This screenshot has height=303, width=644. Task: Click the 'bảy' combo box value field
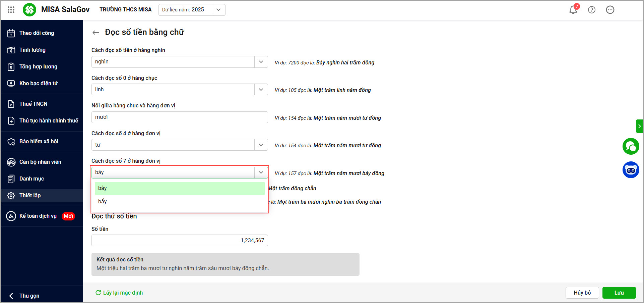pos(173,172)
